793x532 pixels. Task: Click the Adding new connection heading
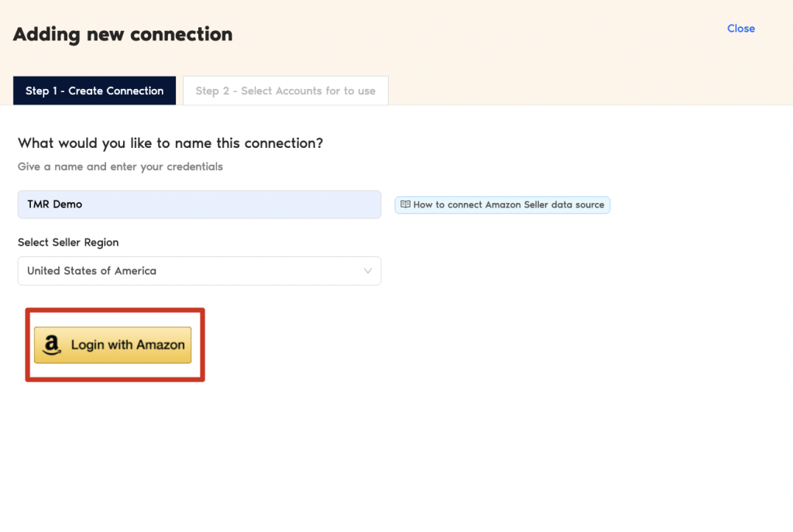tap(122, 35)
